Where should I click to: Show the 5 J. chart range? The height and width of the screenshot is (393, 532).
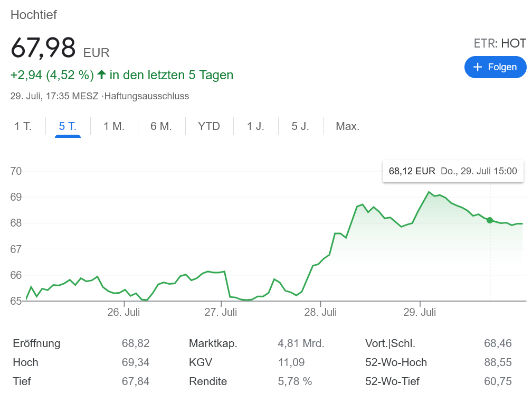pyautogui.click(x=300, y=126)
